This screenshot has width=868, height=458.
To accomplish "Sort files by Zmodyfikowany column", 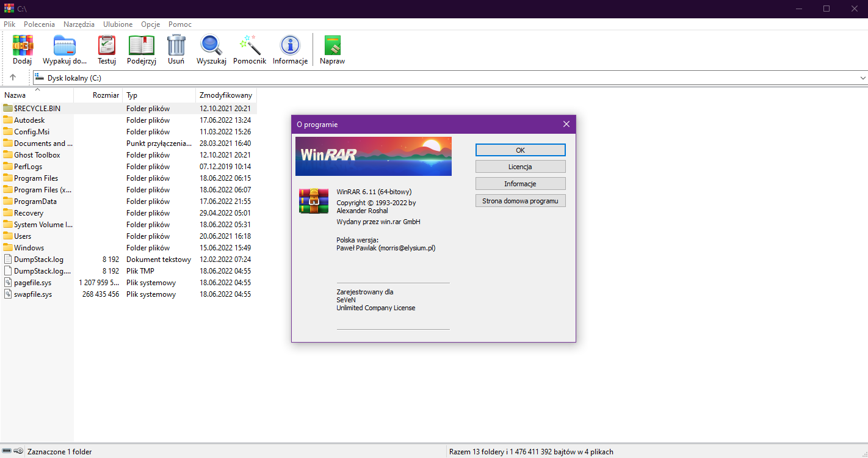I will [226, 95].
